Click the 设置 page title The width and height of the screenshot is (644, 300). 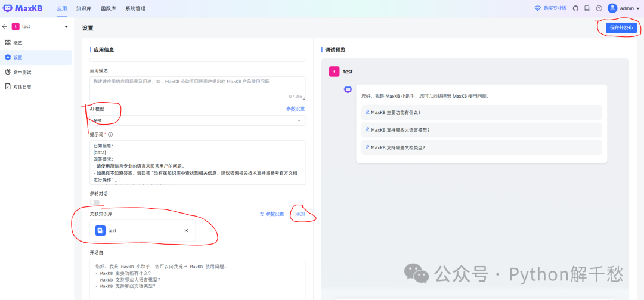[x=88, y=29]
